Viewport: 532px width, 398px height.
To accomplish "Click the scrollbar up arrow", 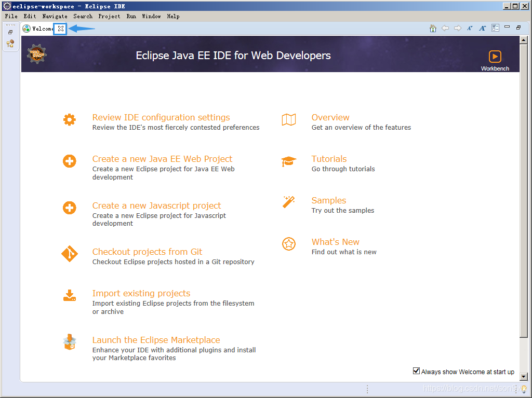I will pos(524,39).
